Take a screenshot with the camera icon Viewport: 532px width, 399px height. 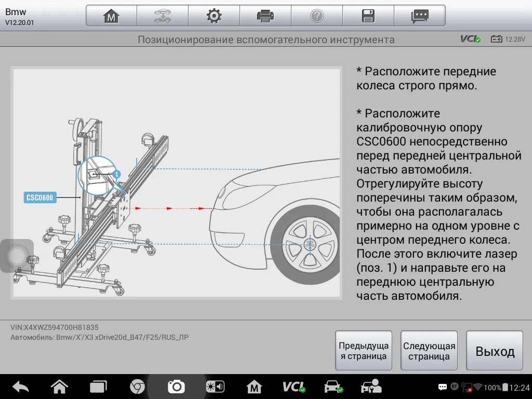pos(177,387)
